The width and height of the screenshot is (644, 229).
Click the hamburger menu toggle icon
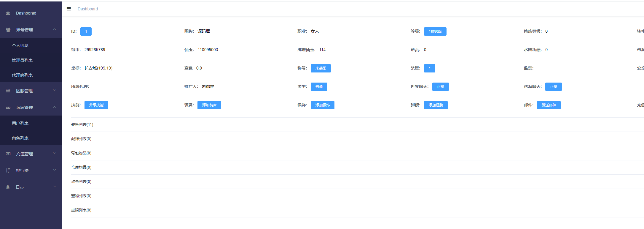coord(69,9)
